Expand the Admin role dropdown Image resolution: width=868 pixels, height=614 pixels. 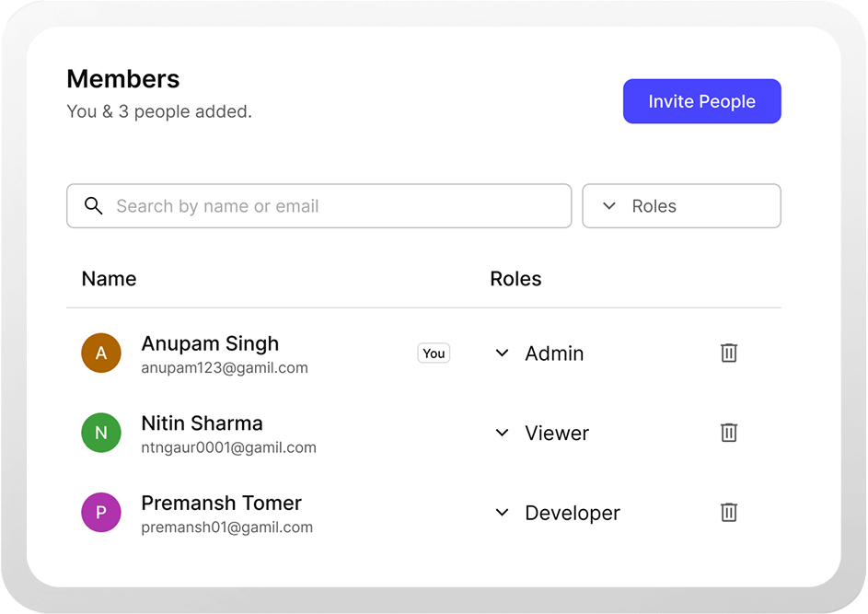click(x=540, y=353)
